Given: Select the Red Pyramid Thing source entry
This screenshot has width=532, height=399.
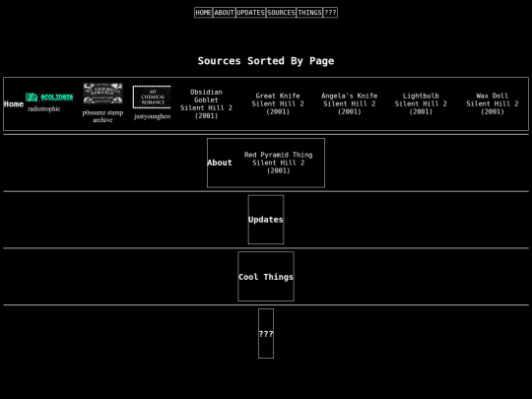Looking at the screenshot, I should click(278, 163).
